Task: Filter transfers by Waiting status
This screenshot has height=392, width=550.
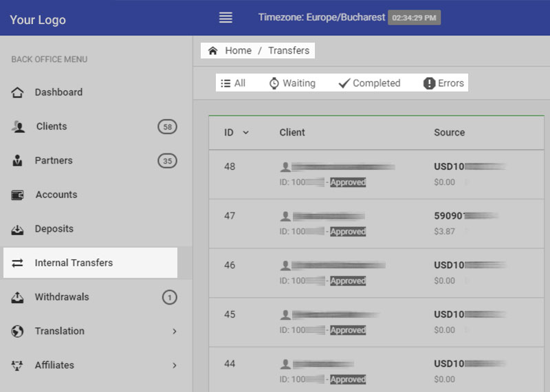Action: (x=292, y=83)
